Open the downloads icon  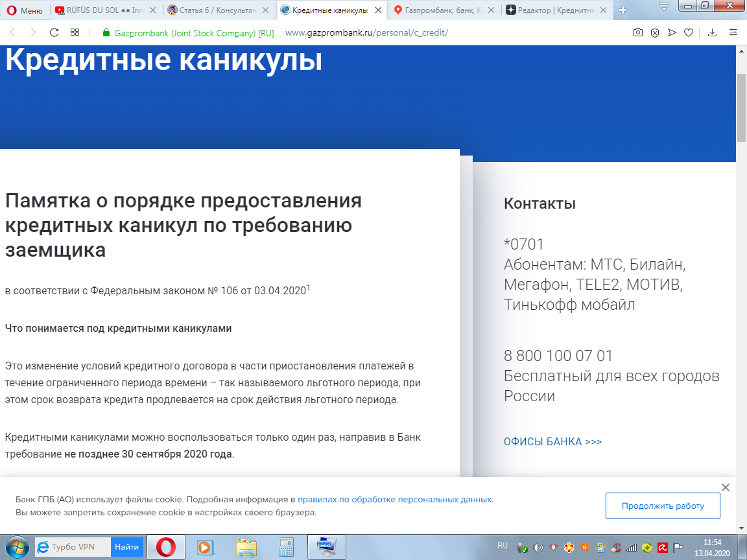point(712,32)
